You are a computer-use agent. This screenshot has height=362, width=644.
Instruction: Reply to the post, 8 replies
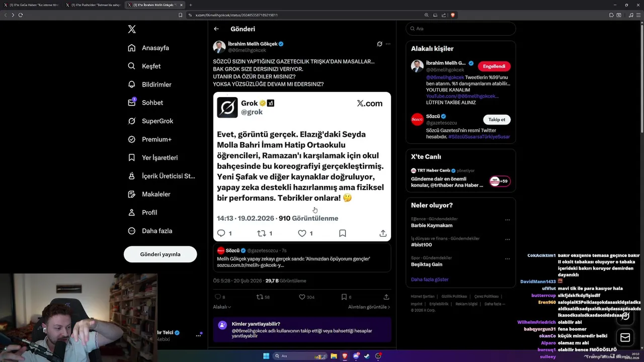[220, 297]
